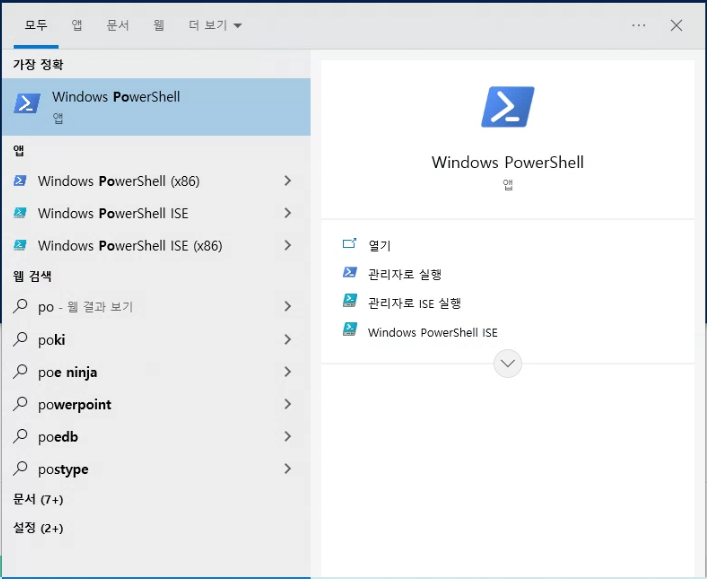707x579 pixels.
Task: Click 관리자로 ISE 실행 text
Action: point(414,303)
